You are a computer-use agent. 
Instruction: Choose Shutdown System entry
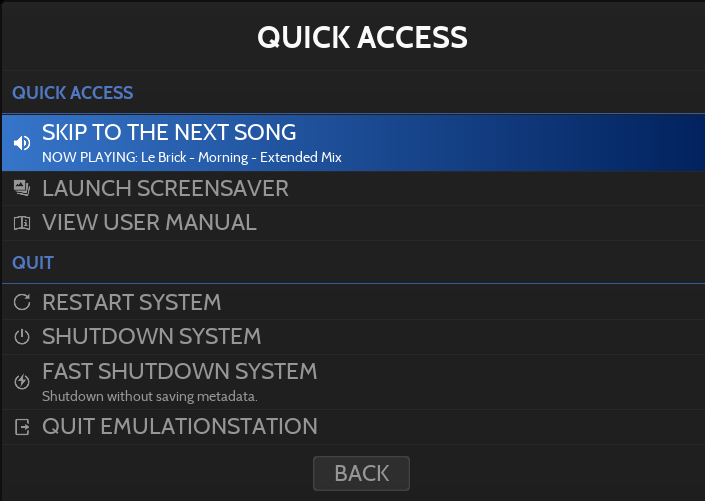[x=151, y=337]
